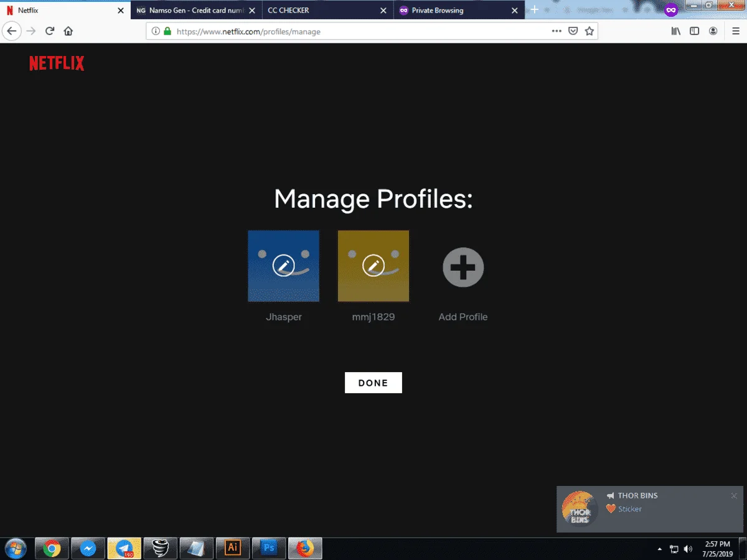Click the site information icon in address bar

[x=156, y=31]
